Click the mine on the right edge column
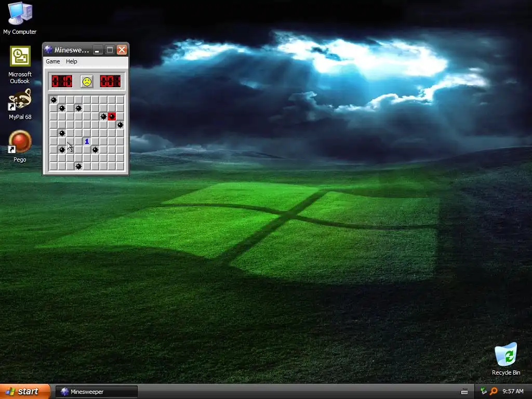The image size is (532, 399). [120, 125]
